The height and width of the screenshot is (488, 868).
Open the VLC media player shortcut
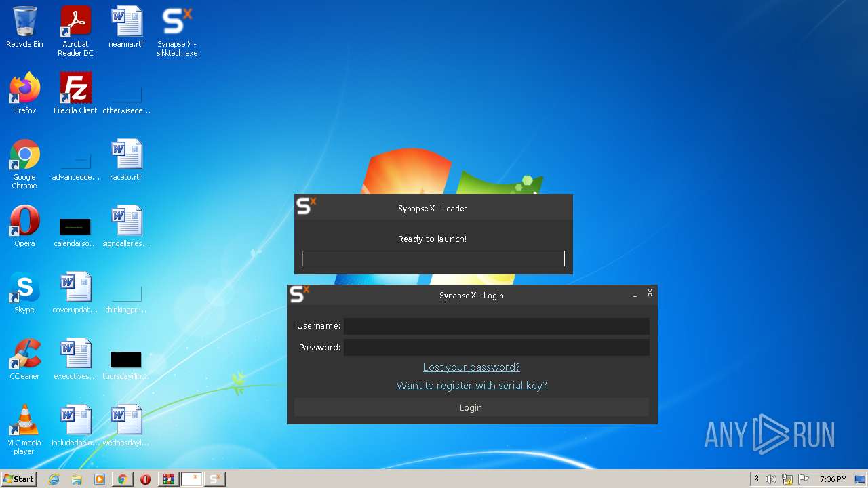(24, 430)
